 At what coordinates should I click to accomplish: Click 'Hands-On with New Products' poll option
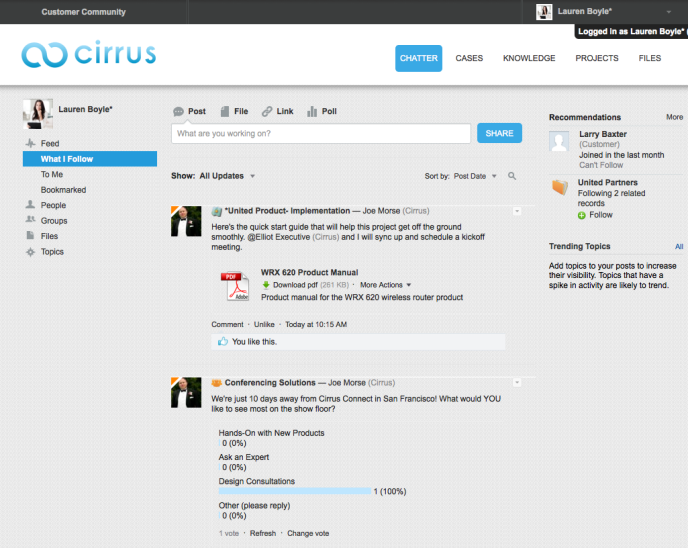click(272, 433)
